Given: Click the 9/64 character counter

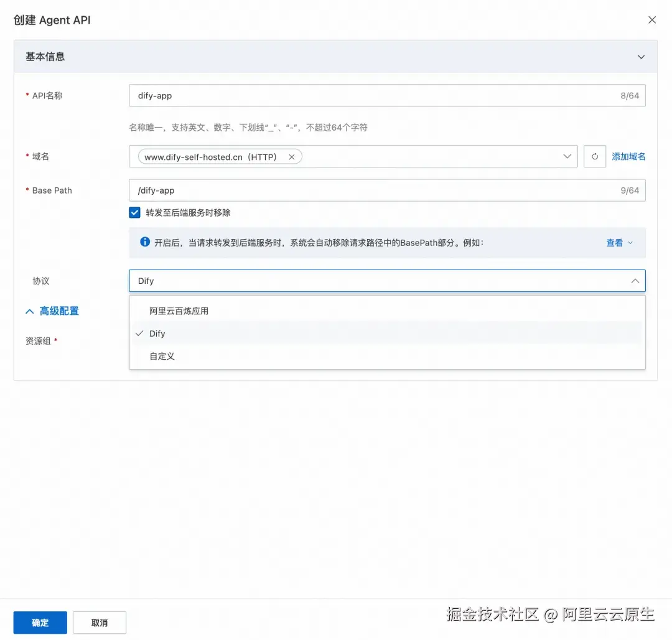Looking at the screenshot, I should [x=630, y=191].
